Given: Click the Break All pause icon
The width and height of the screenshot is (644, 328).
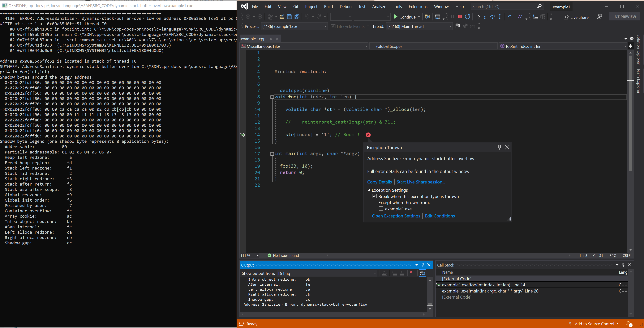Looking at the screenshot, I should point(452,17).
